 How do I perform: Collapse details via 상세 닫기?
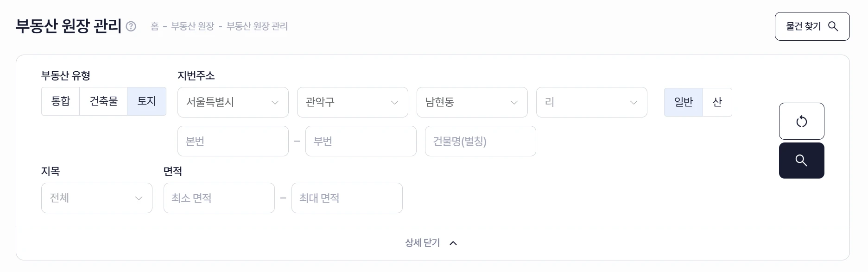click(x=431, y=243)
